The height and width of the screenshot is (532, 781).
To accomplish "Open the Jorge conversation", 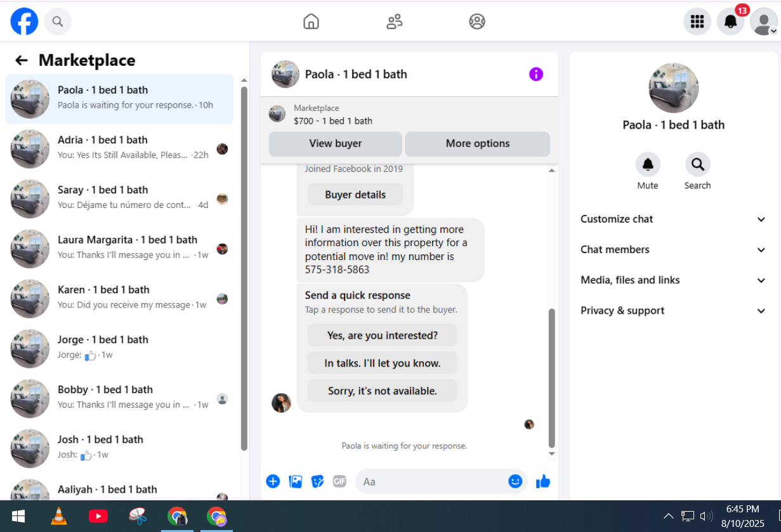I will (x=119, y=349).
